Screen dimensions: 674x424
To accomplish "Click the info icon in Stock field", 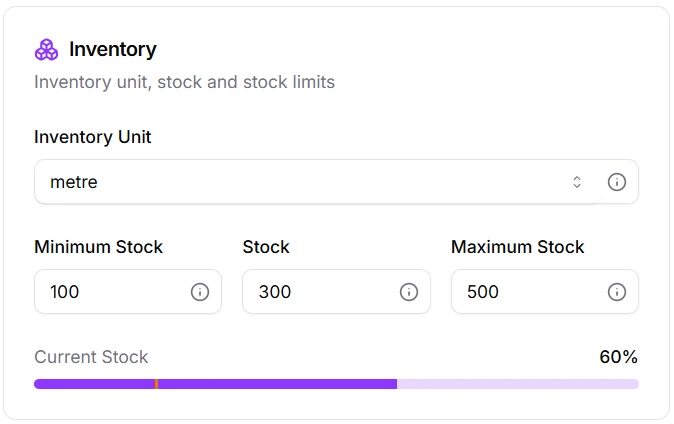I will coord(409,292).
